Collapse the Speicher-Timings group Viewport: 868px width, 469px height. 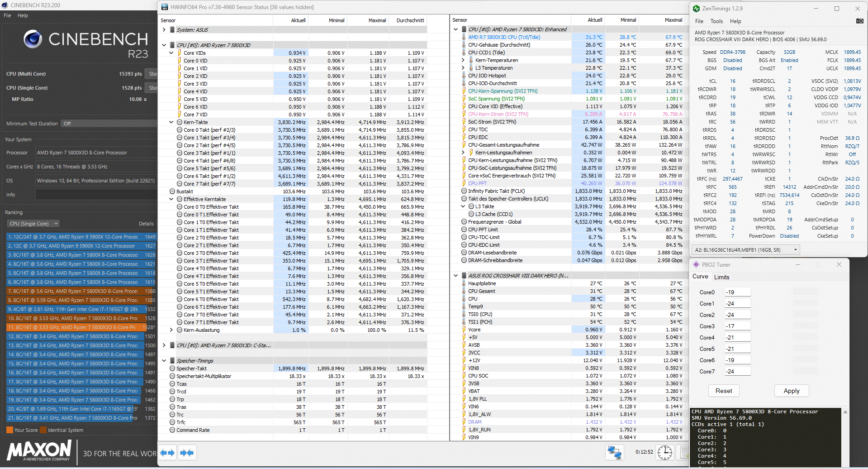[x=164, y=361]
